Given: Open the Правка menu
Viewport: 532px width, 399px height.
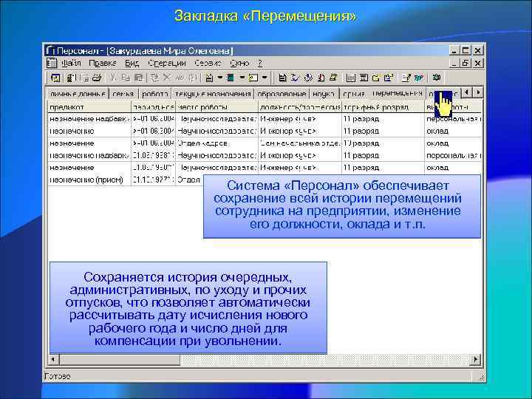Looking at the screenshot, I should (103, 63).
